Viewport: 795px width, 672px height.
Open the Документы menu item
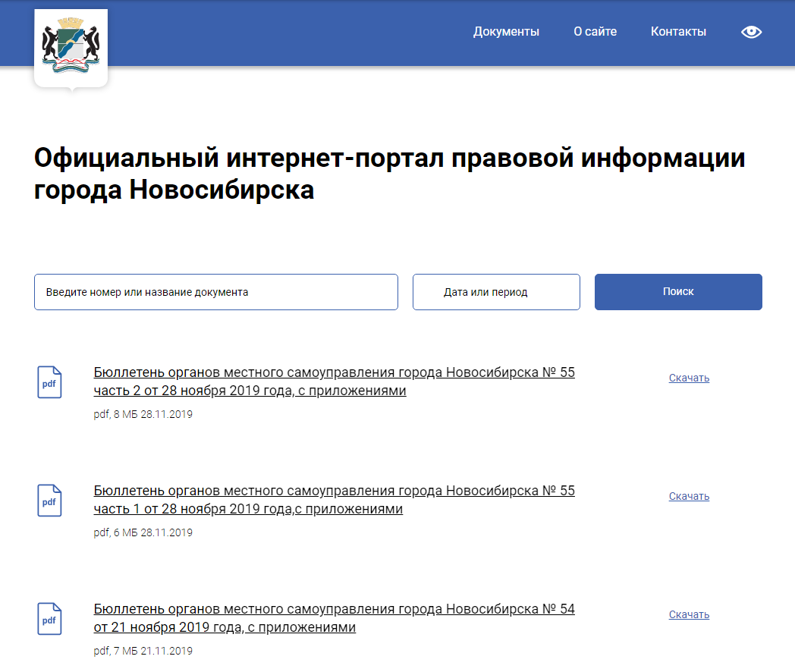[x=506, y=32]
